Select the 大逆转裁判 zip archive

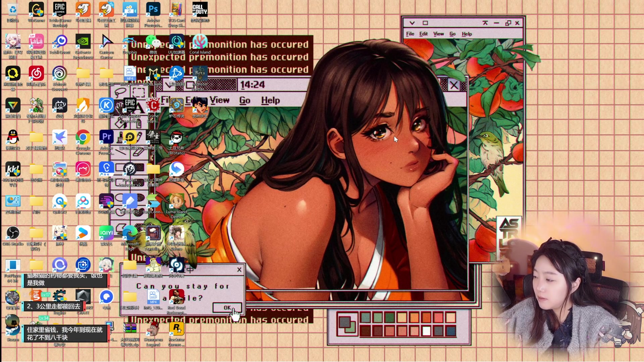(x=130, y=334)
